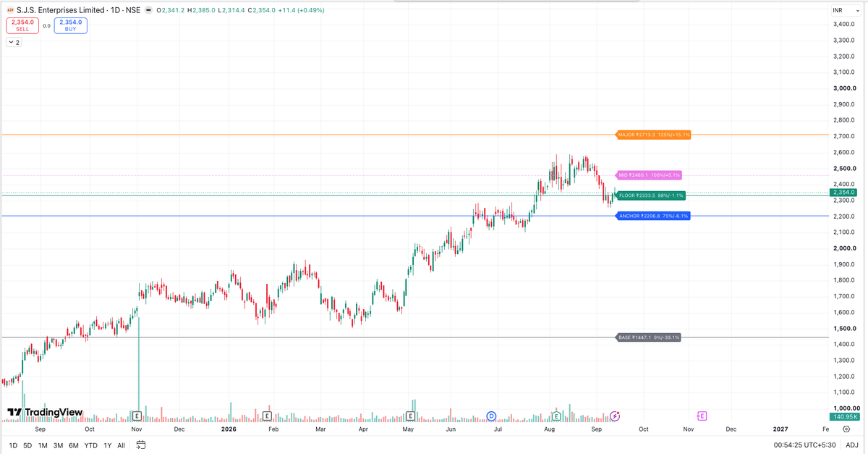The width and height of the screenshot is (868, 454).
Task: Expand the collapsed indicators legend showing 2
Action: (14, 42)
